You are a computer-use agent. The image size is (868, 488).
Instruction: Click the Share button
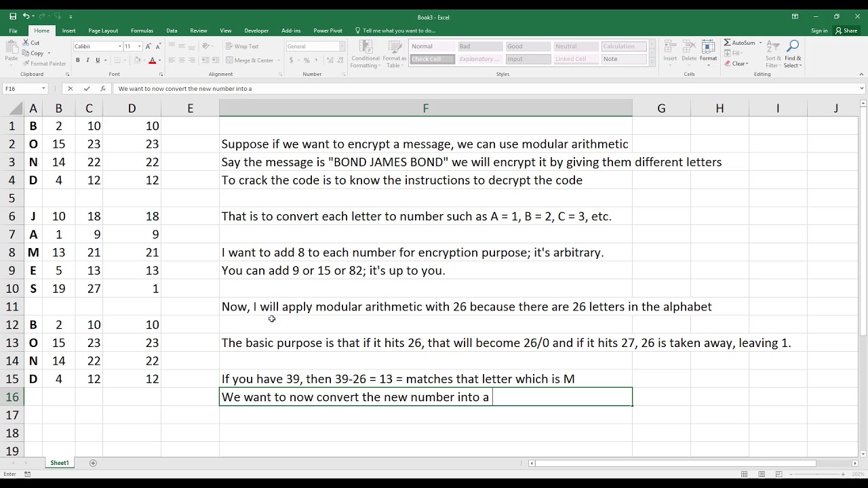[847, 30]
